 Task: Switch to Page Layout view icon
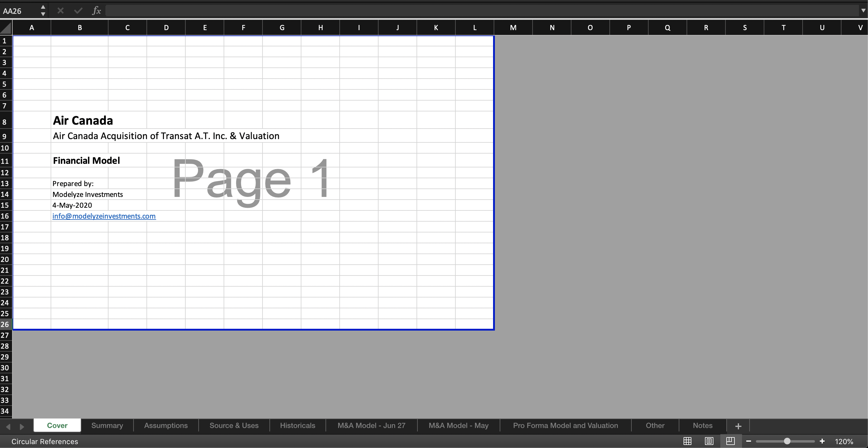click(x=709, y=441)
